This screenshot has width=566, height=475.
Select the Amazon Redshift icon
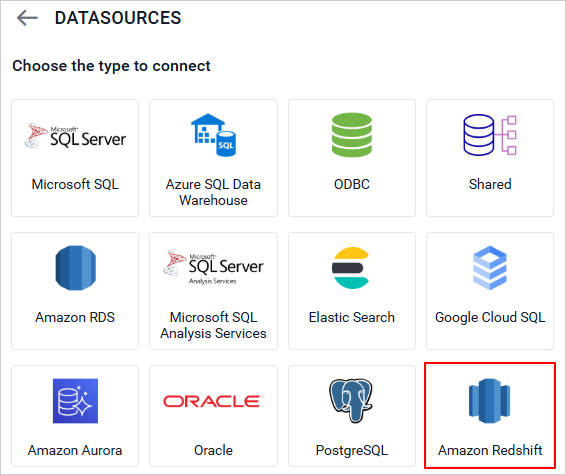[489, 401]
